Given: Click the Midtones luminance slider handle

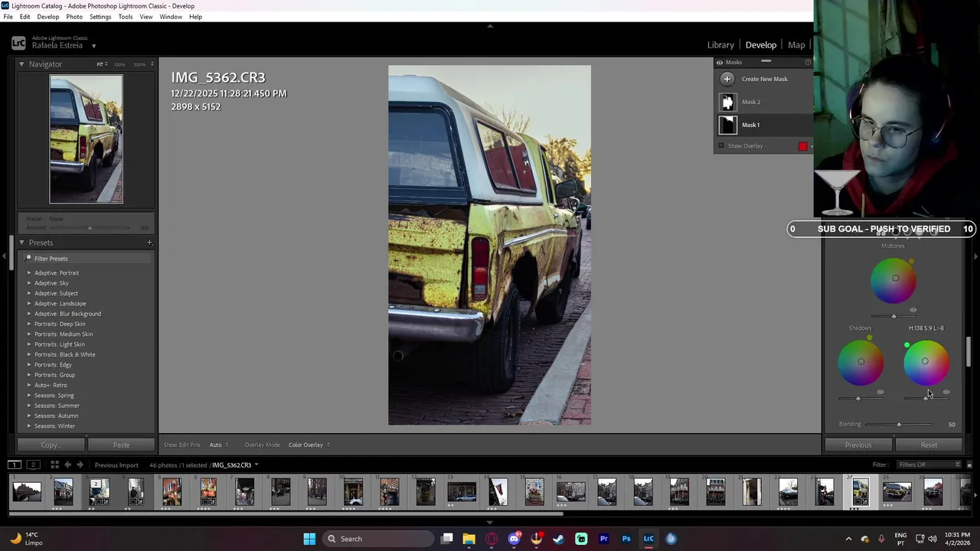Looking at the screenshot, I should (893, 316).
